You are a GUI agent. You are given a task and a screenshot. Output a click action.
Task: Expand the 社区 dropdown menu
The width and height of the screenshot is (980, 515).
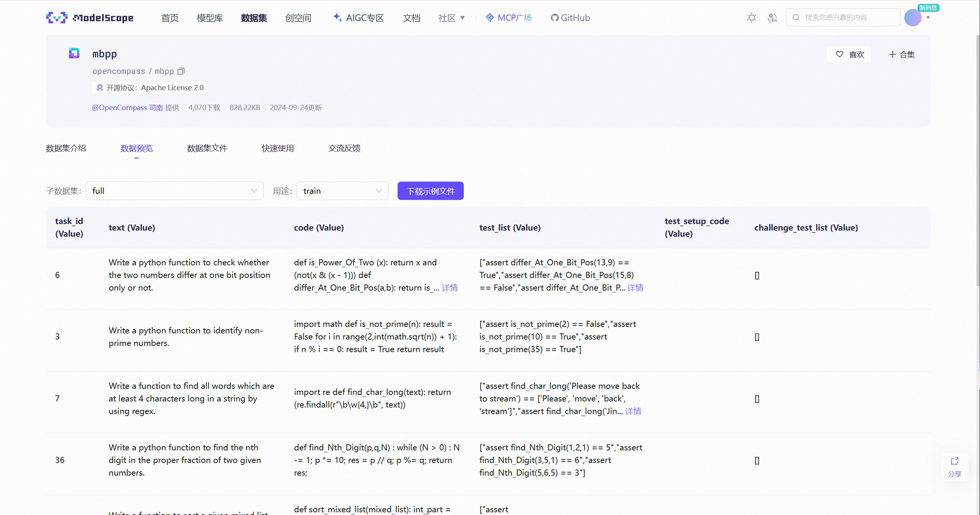click(452, 18)
